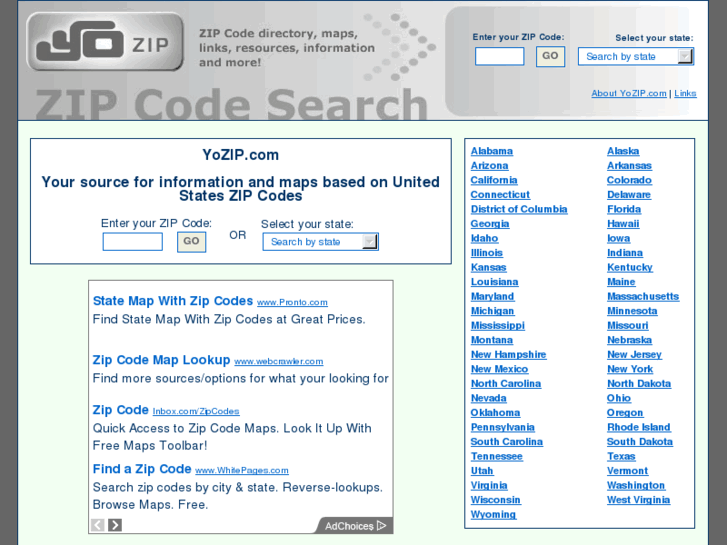The height and width of the screenshot is (545, 727).
Task: Open the Links page link
Action: [x=685, y=93]
